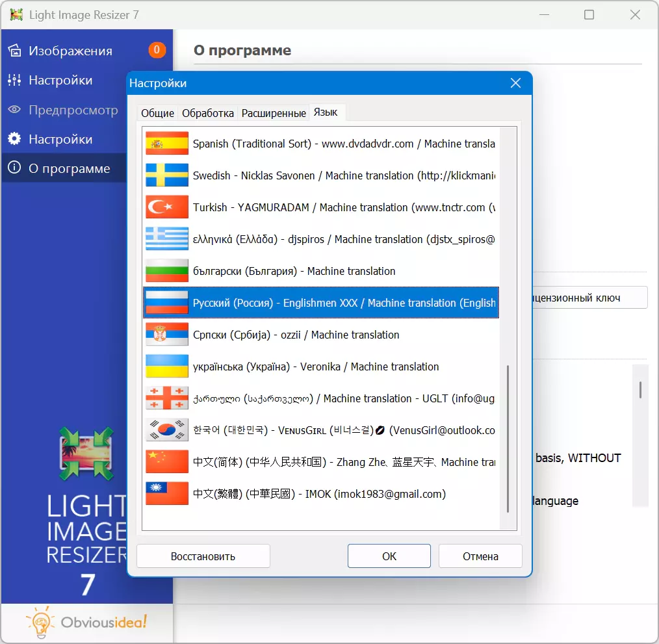This screenshot has height=644, width=659.
Task: Click the Russian flag icon
Action: point(167,303)
